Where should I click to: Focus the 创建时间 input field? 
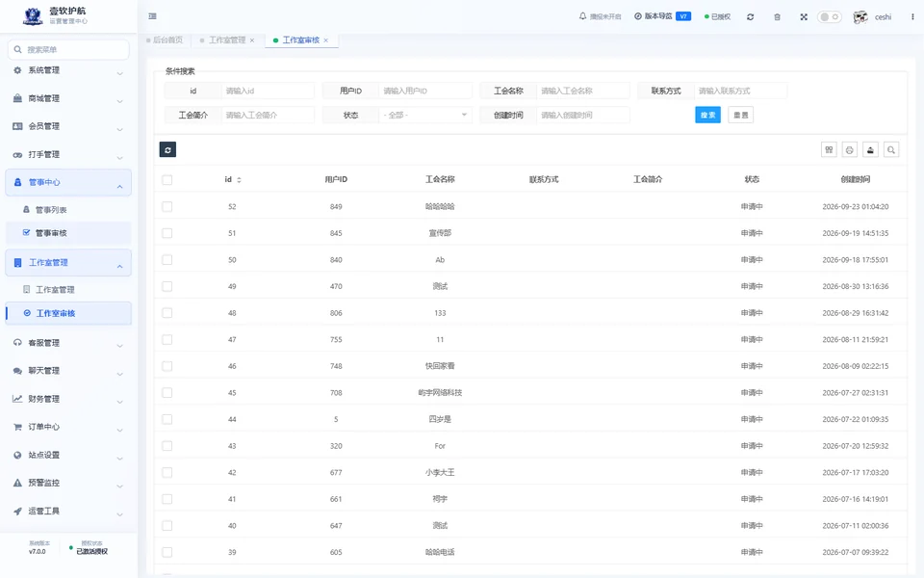583,115
